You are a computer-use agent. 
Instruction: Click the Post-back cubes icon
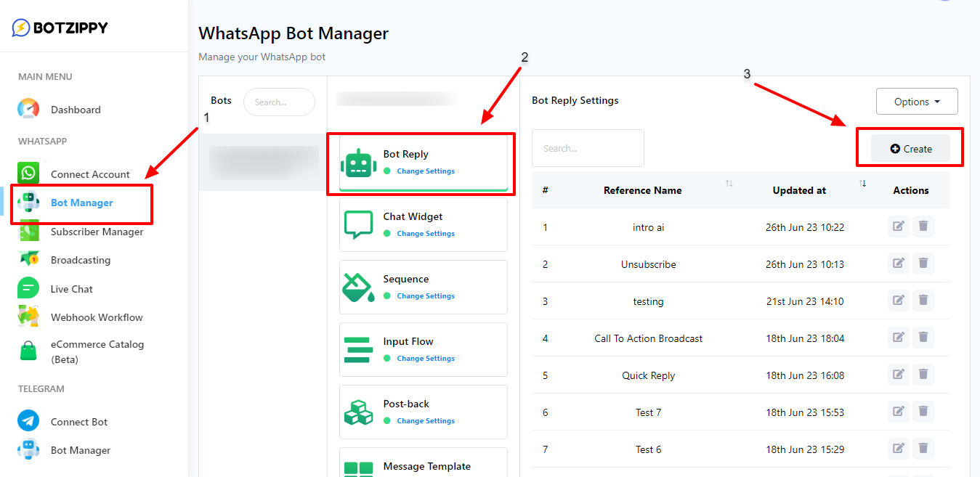coord(358,412)
